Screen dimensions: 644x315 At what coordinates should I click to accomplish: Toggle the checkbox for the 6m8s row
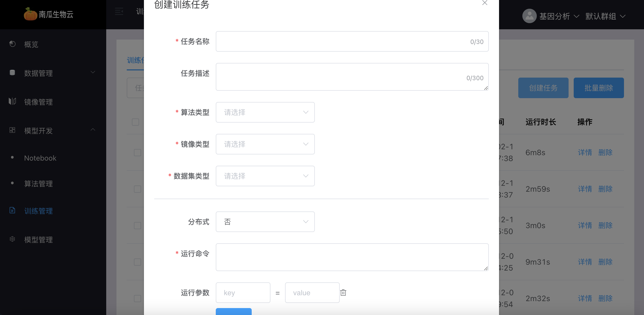(138, 153)
